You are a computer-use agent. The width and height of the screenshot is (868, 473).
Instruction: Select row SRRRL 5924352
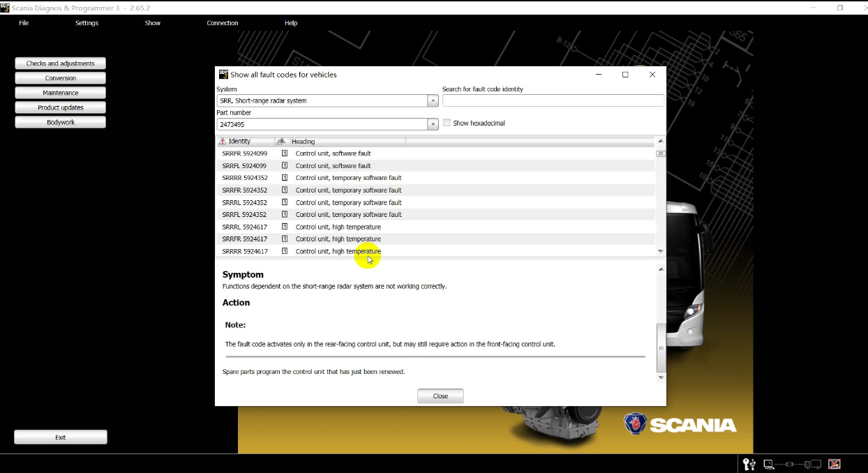point(436,202)
